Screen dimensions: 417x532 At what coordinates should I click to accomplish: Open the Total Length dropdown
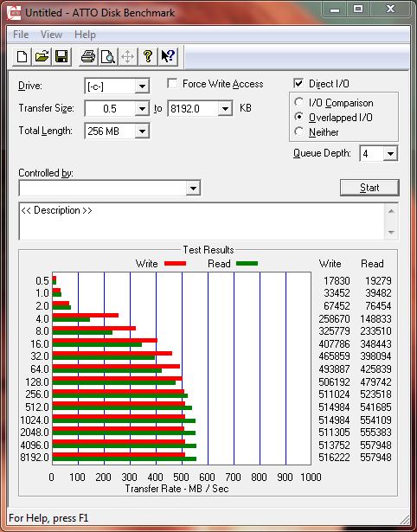[x=142, y=131]
